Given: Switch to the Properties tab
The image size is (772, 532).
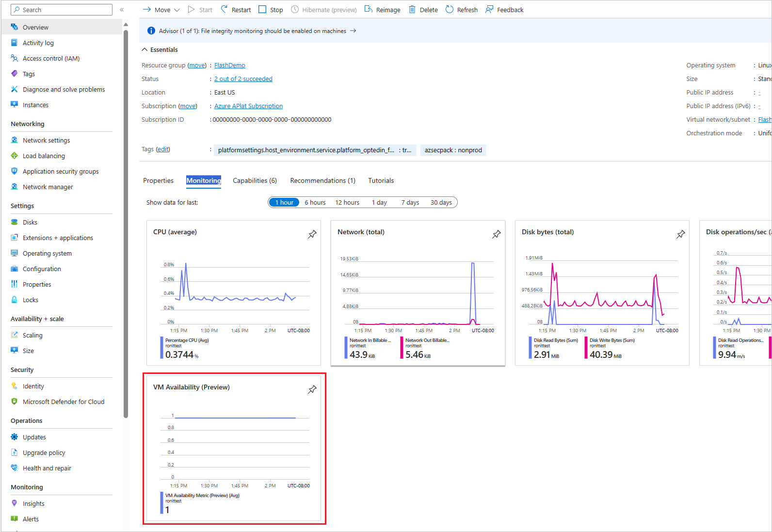Looking at the screenshot, I should [158, 180].
